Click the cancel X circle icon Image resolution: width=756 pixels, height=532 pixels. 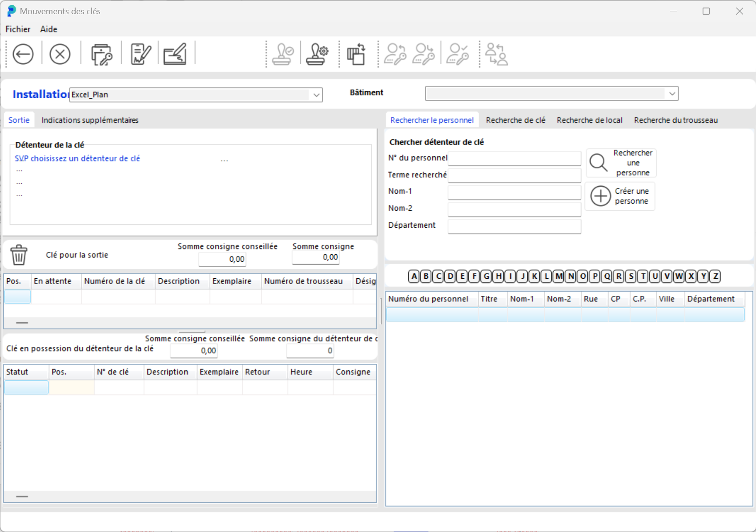(x=60, y=54)
